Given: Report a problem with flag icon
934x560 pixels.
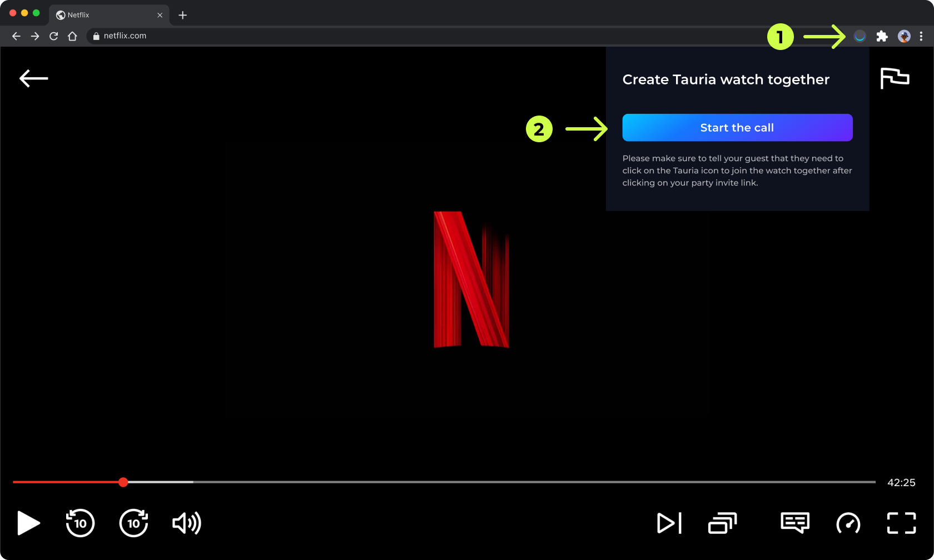Looking at the screenshot, I should click(x=895, y=78).
